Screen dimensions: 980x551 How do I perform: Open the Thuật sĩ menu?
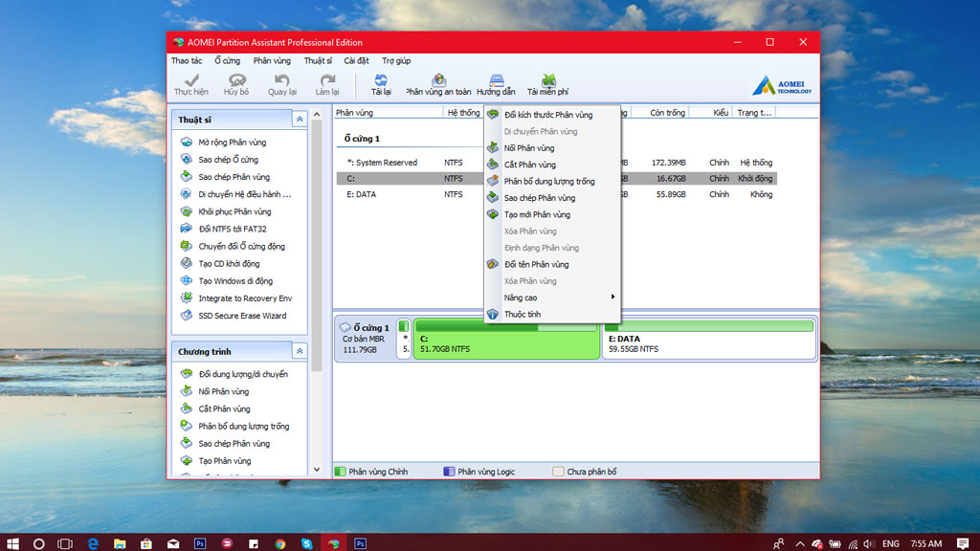pyautogui.click(x=318, y=60)
